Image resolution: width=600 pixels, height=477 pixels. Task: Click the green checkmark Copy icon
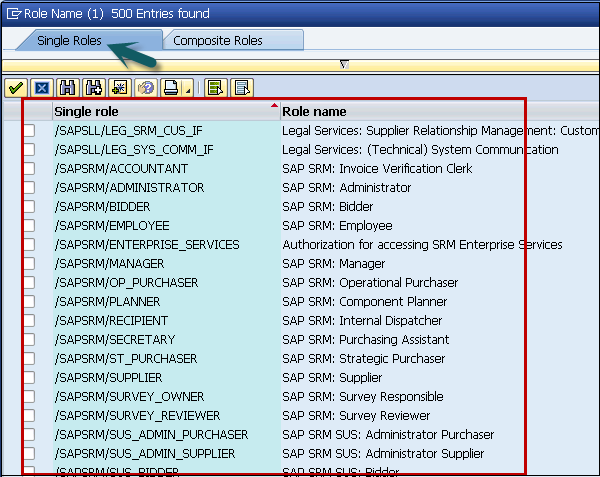pyautogui.click(x=16, y=88)
